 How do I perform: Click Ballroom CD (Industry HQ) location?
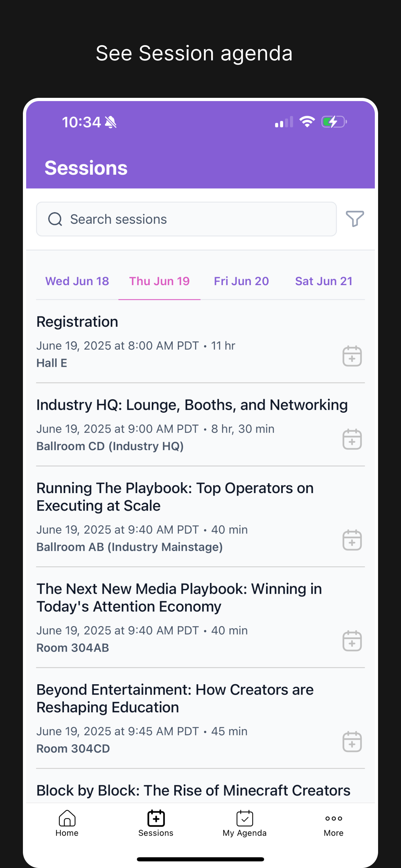click(x=110, y=446)
